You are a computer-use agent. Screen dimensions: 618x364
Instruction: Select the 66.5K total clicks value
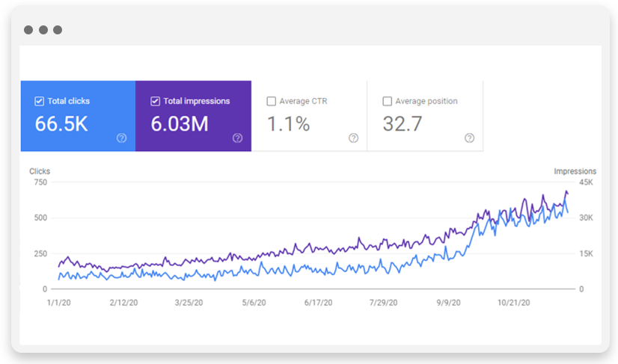[61, 124]
